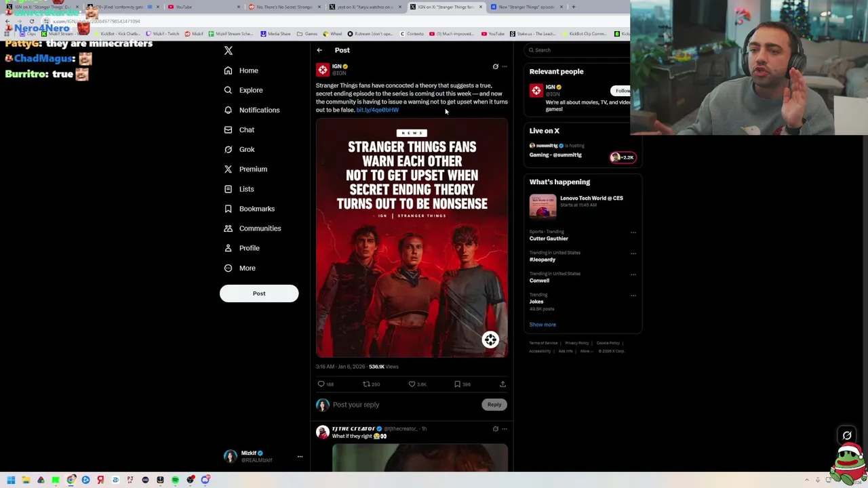Open Premium in the X sidebar
Image resolution: width=868 pixels, height=488 pixels.
click(245, 169)
